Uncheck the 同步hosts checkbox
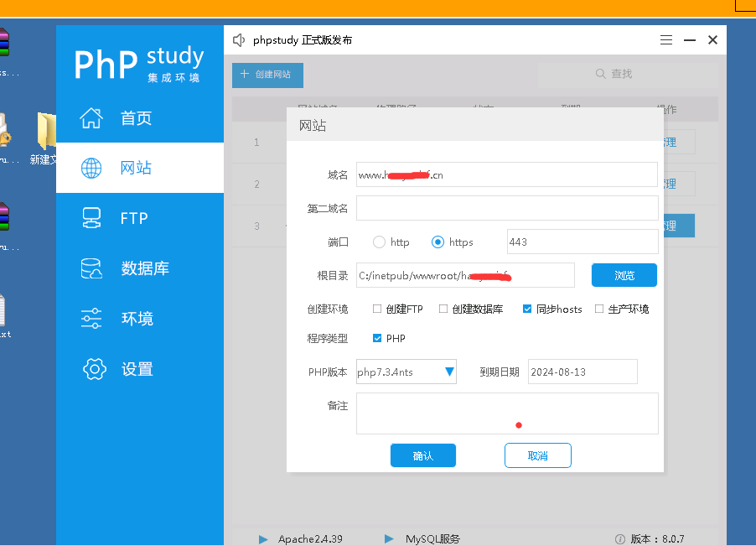Viewport: 756px width, 546px height. (527, 309)
